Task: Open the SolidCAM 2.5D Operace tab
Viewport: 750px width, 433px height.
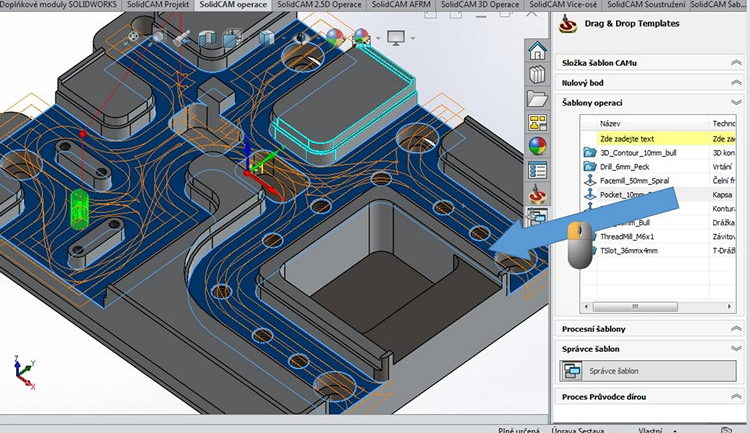Action: (319, 5)
